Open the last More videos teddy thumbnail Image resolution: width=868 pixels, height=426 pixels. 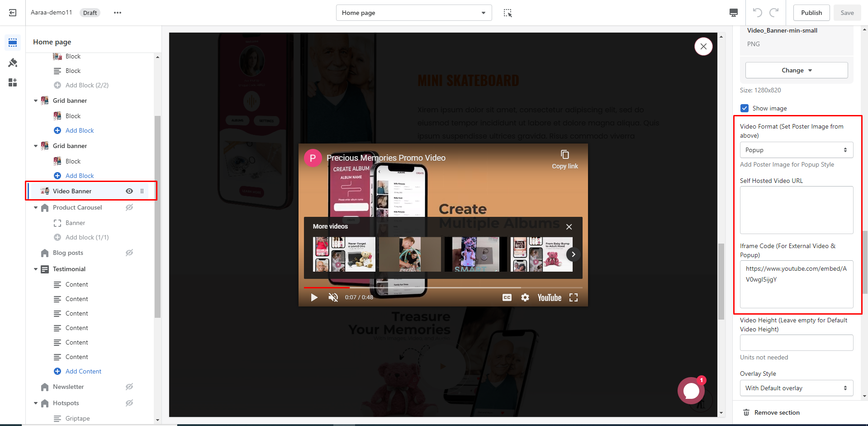(x=541, y=254)
